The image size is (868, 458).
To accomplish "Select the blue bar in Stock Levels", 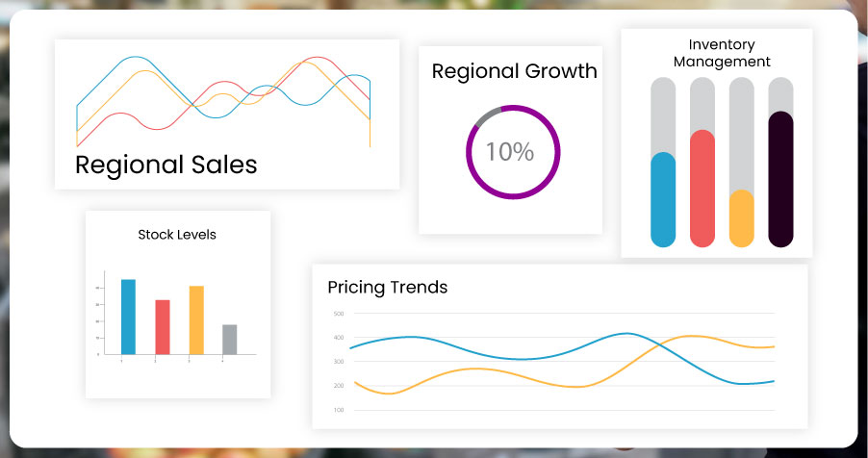I will click(128, 317).
